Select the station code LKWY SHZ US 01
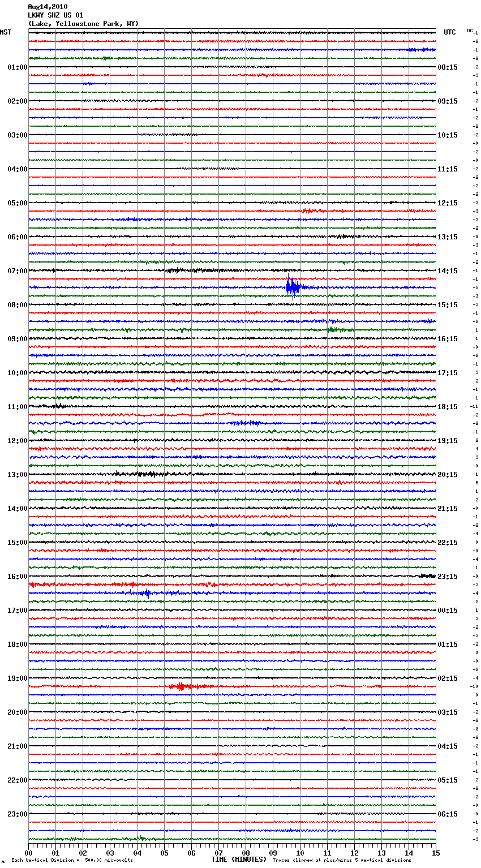Viewport: 481px width, 868px height. [55, 15]
